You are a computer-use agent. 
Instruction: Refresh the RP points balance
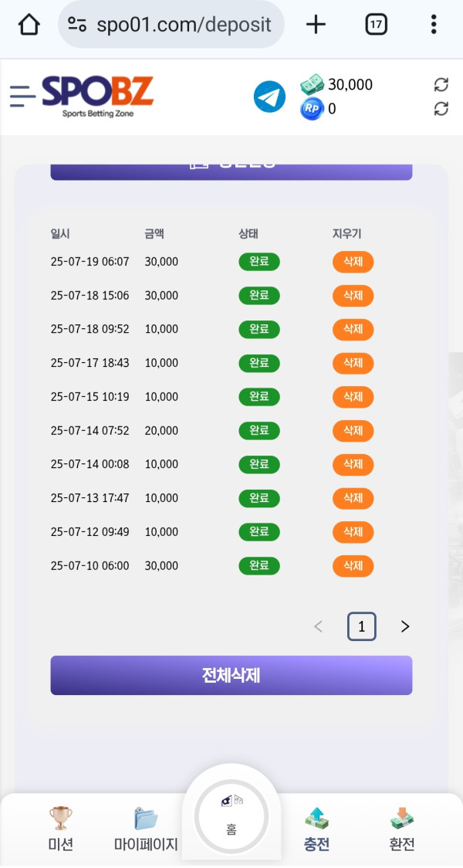(x=441, y=109)
